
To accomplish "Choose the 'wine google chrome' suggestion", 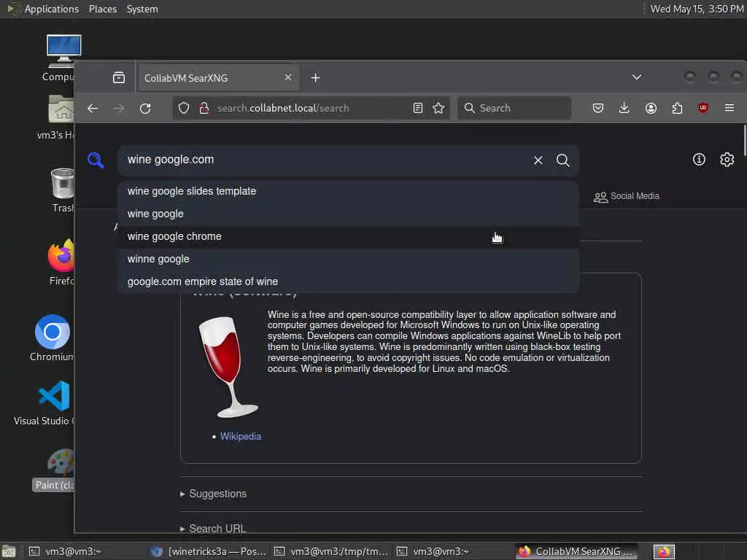I will click(348, 237).
